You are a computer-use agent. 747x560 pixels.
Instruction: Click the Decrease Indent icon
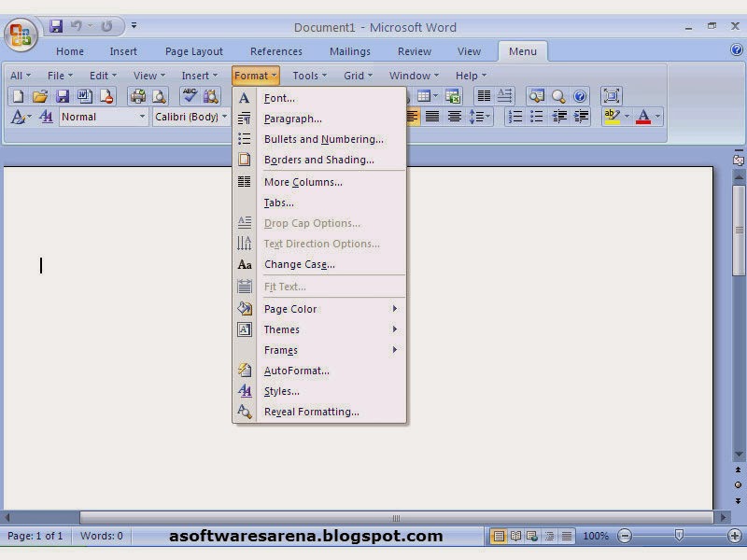click(x=558, y=116)
